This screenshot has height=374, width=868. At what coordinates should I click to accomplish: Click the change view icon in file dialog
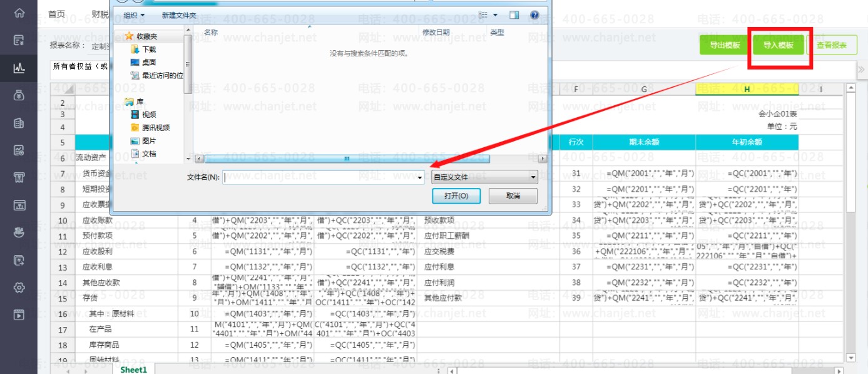coord(483,15)
